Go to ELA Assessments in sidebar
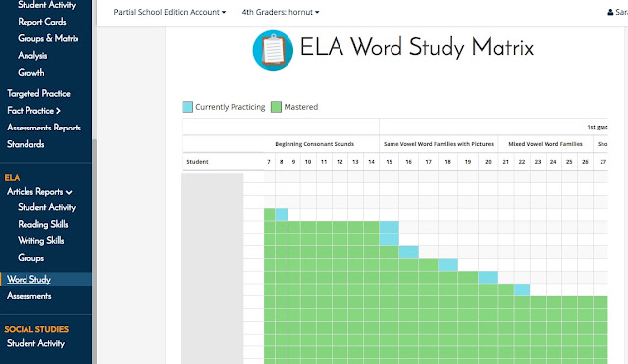Viewport: 628px width, 364px height. pos(29,296)
